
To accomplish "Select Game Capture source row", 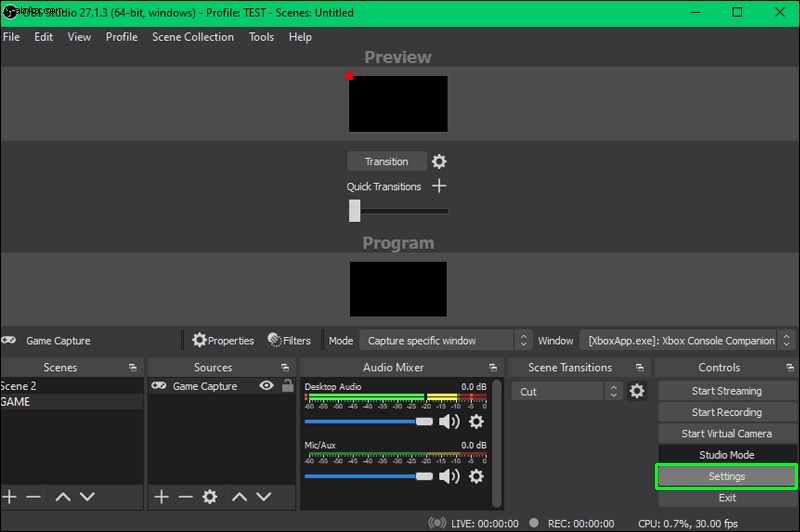I will 221,386.
